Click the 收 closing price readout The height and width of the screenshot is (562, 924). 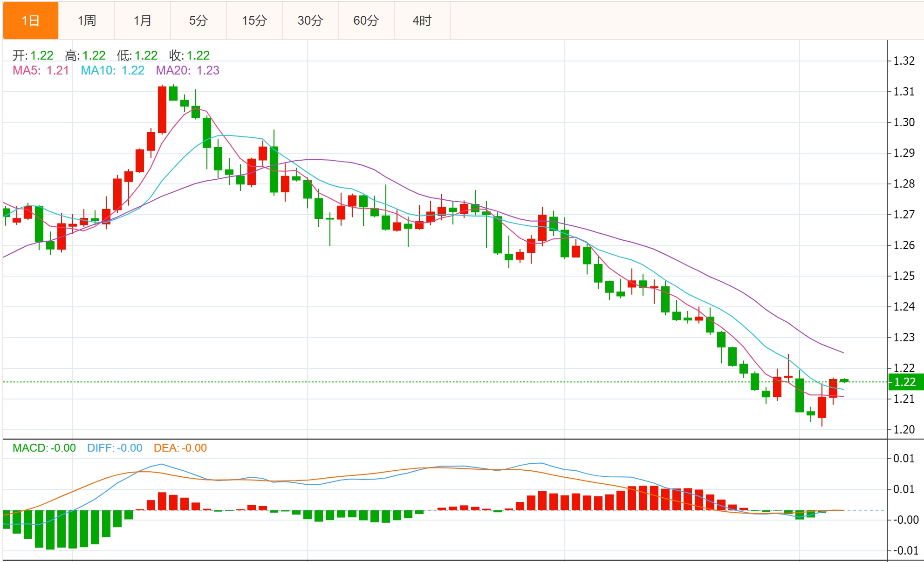tap(189, 55)
